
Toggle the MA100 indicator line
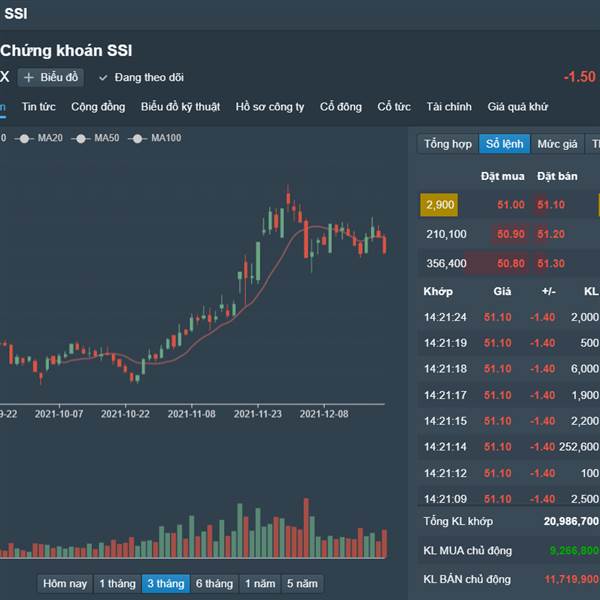point(155,138)
